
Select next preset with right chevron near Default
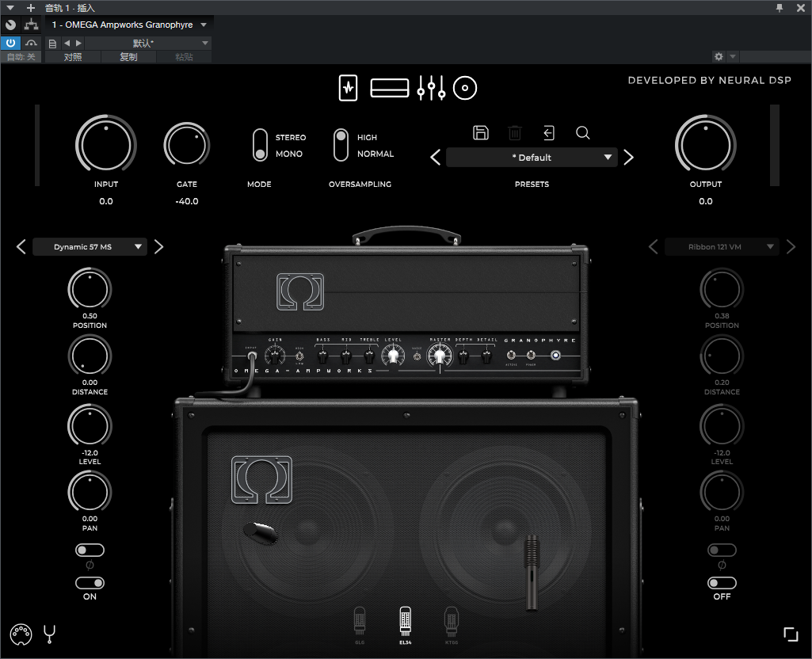click(x=628, y=158)
